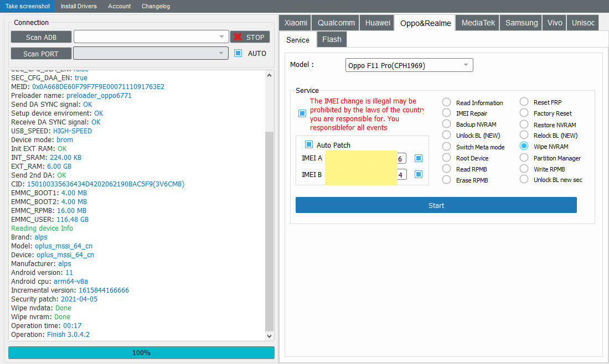Switch to the Unisoc tab
Image resolution: width=609 pixels, height=364 pixels.
(583, 23)
